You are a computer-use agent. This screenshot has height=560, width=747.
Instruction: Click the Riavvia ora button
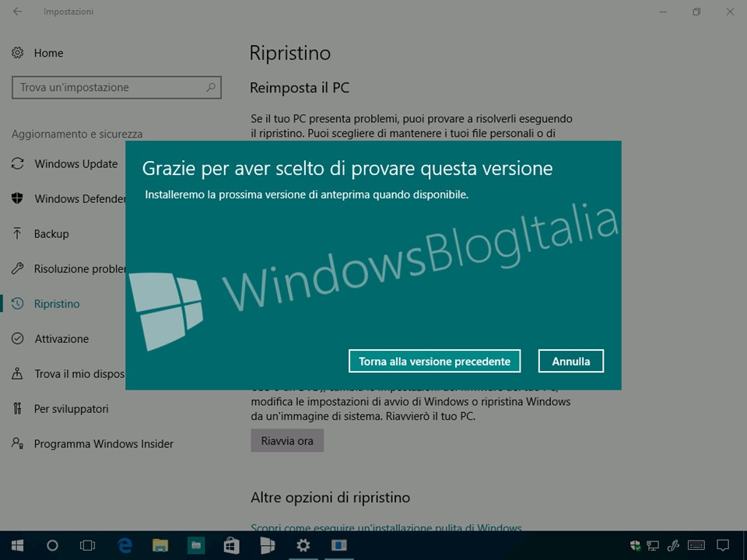[287, 440]
